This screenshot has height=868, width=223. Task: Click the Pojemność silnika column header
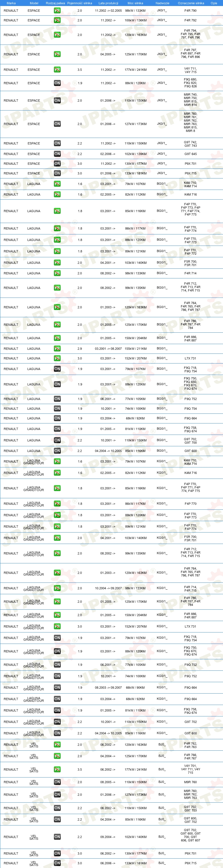tap(80, 3)
